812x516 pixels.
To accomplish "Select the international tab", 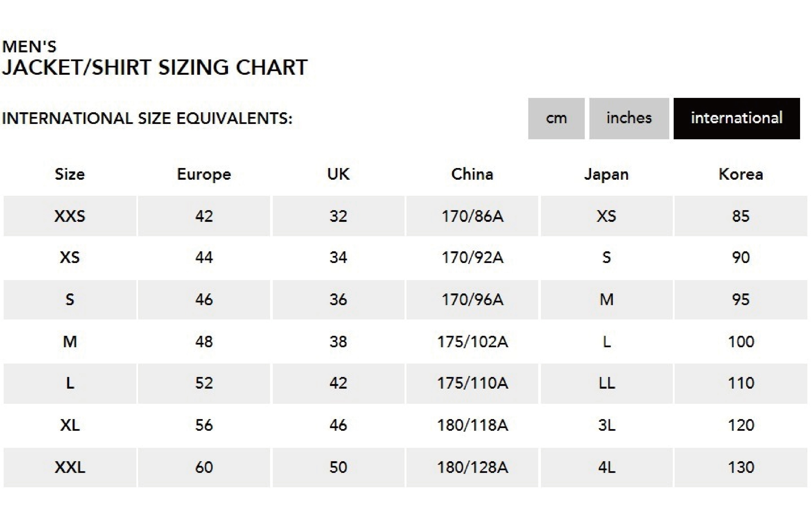I will click(736, 118).
